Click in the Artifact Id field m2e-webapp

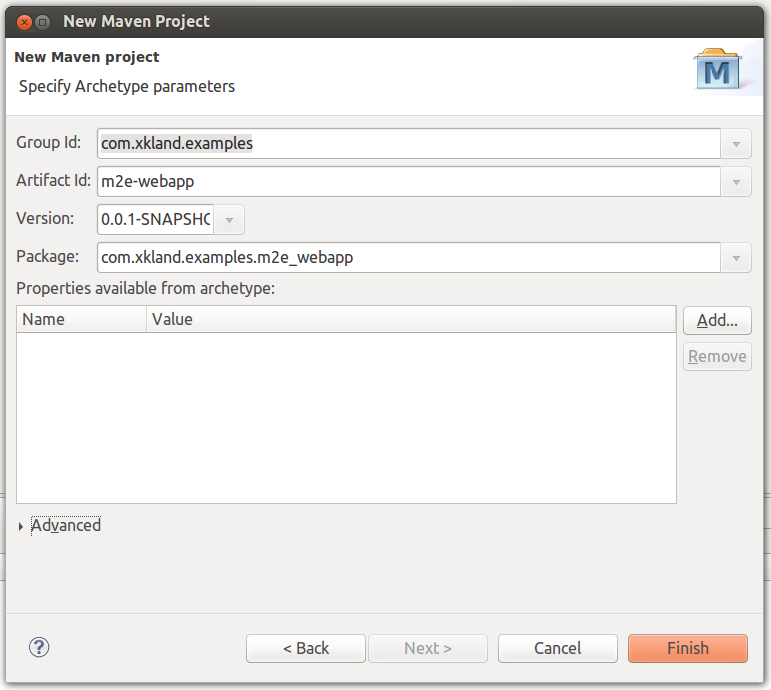pyautogui.click(x=409, y=181)
